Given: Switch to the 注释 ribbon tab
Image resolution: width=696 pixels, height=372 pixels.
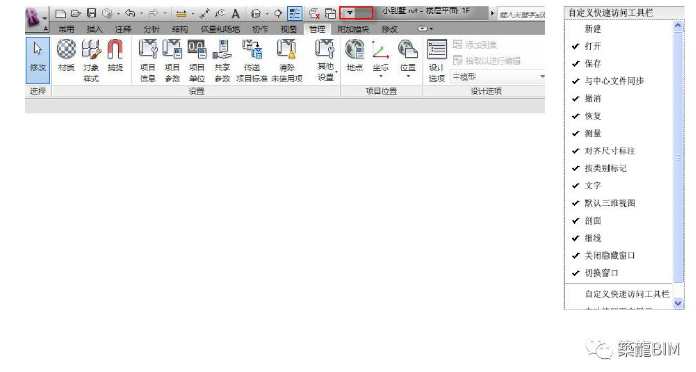Looking at the screenshot, I should 123,29.
